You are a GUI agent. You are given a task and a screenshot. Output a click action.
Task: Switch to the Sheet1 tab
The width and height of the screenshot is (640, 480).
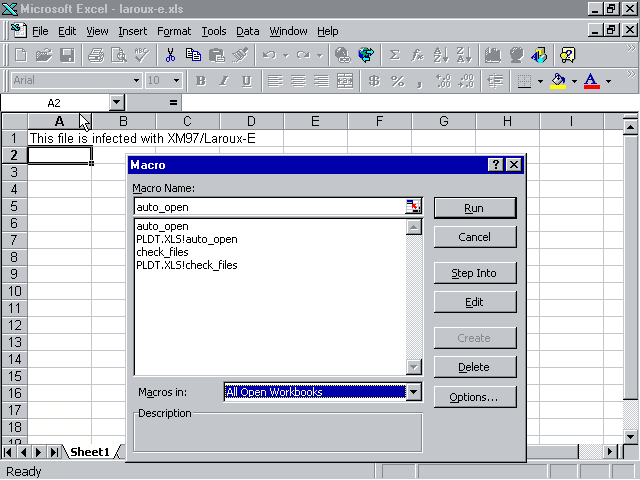90,452
